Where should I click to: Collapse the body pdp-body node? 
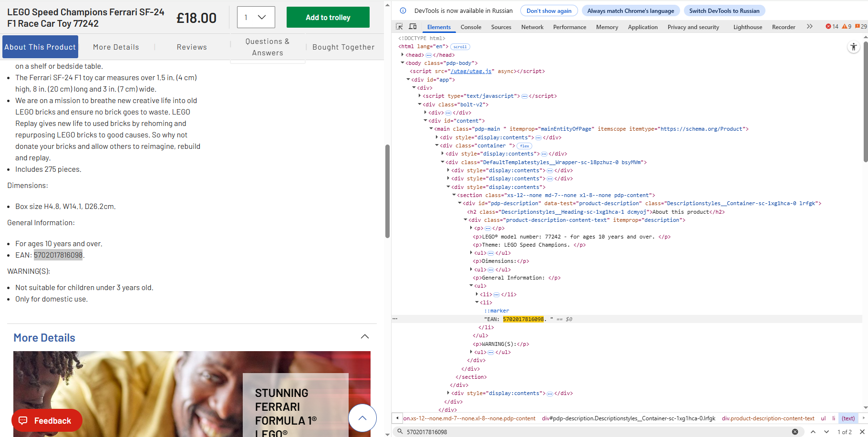403,63
